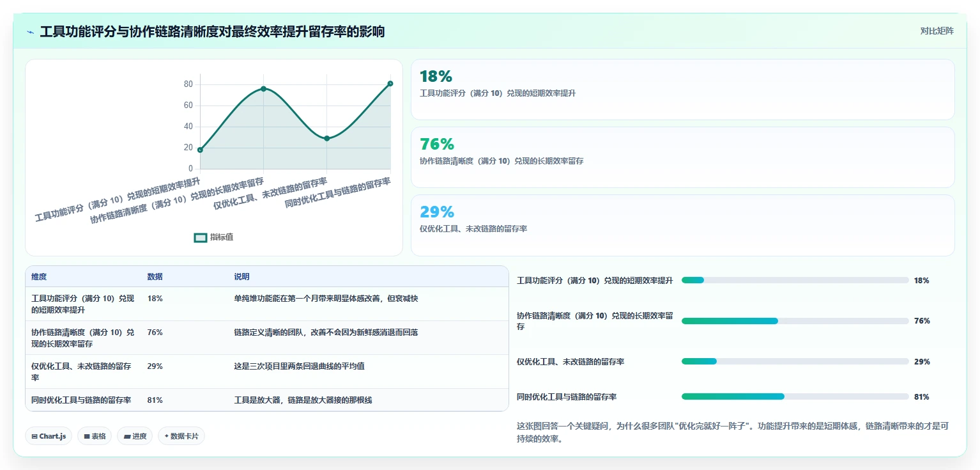980x470 pixels.
Task: Click the y-axis label 80 on chart
Action: coord(188,84)
